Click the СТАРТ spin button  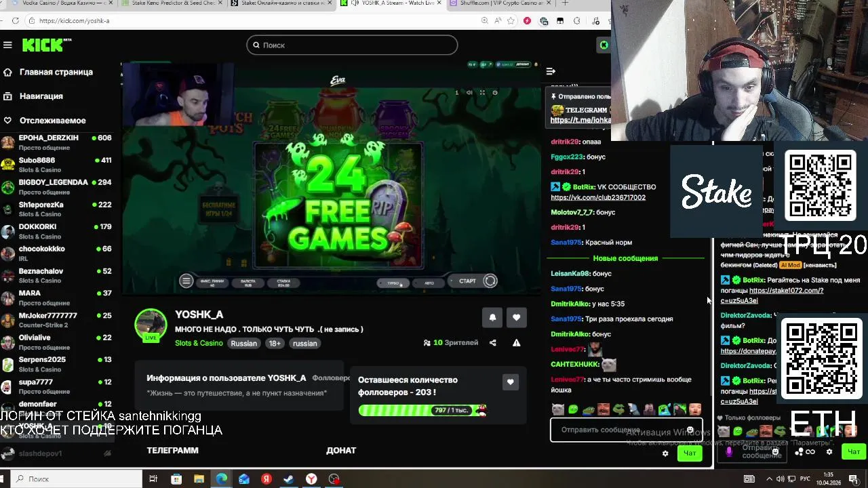coord(474,281)
